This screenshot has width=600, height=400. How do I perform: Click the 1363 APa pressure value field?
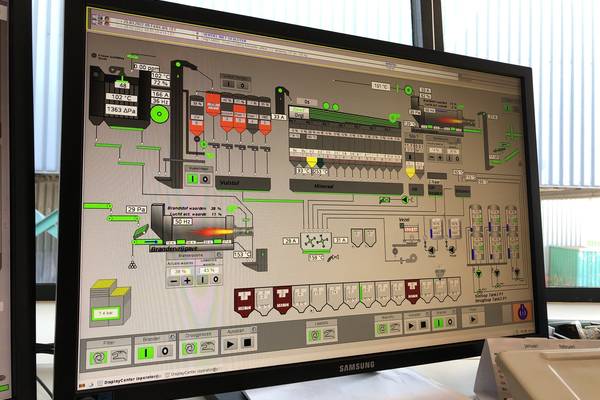point(121,108)
